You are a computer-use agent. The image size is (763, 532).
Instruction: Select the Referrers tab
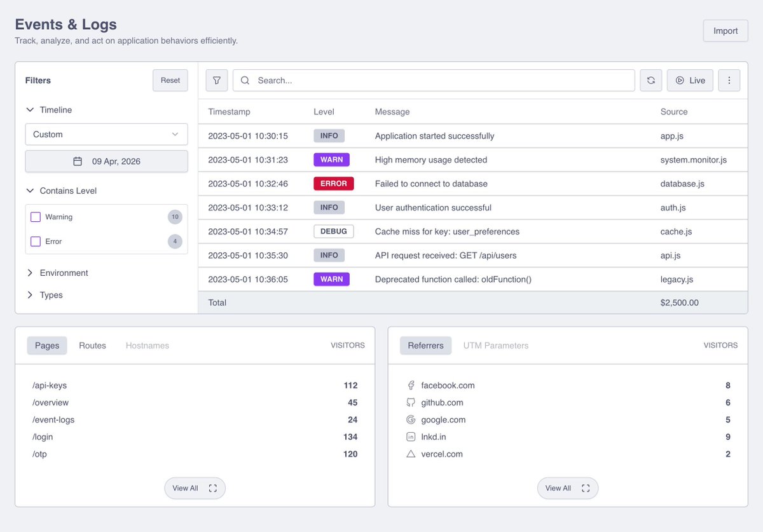pos(426,346)
